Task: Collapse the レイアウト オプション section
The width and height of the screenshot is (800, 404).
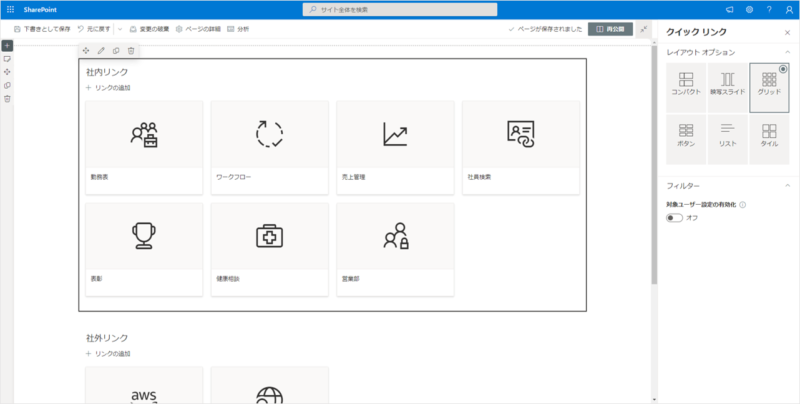Action: (786, 52)
